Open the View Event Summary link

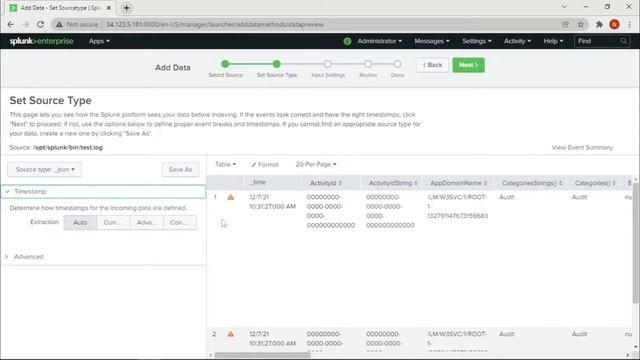582,147
